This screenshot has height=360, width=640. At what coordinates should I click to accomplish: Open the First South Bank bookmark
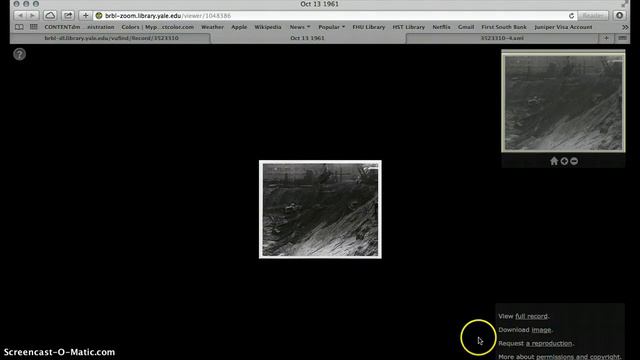[504, 27]
